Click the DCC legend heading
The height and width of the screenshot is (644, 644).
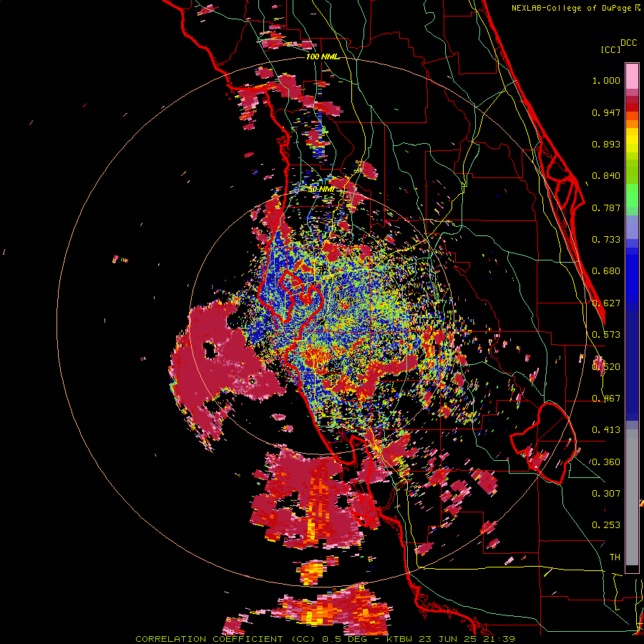click(x=628, y=43)
